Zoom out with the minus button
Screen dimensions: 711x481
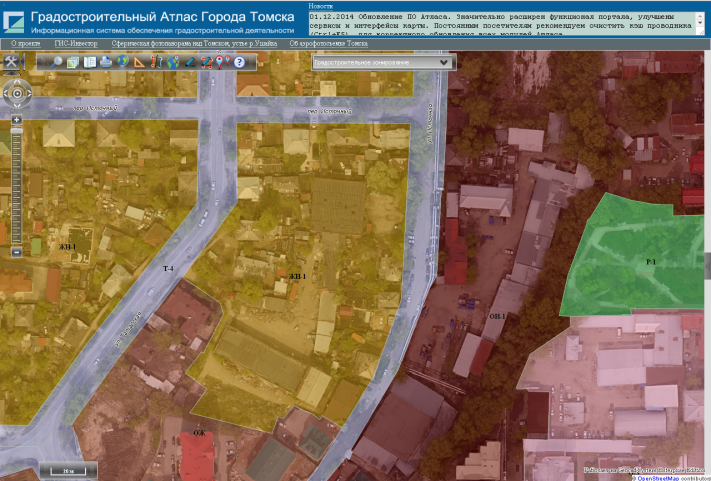(x=17, y=251)
